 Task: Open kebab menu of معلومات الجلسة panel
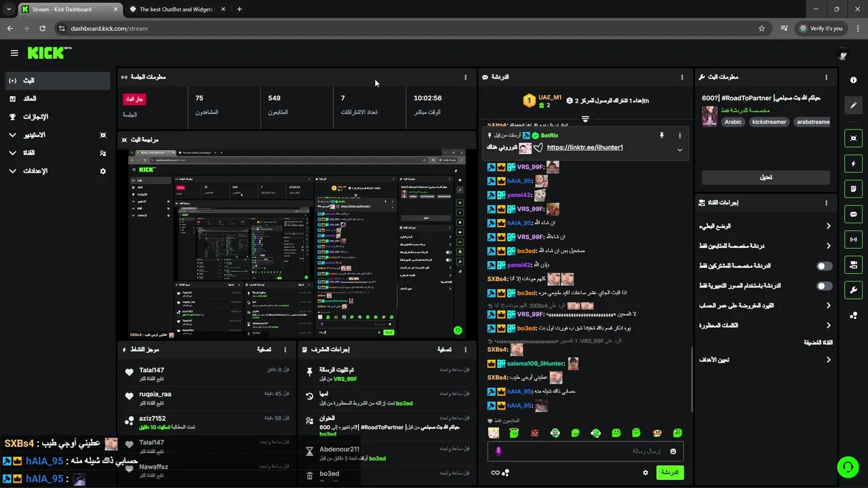pyautogui.click(x=465, y=77)
